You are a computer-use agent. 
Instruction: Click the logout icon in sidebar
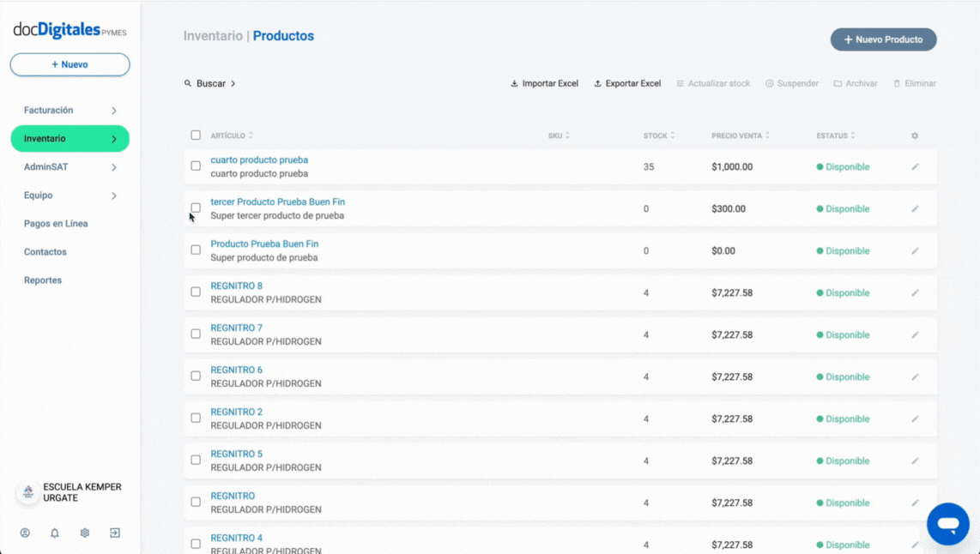click(115, 533)
